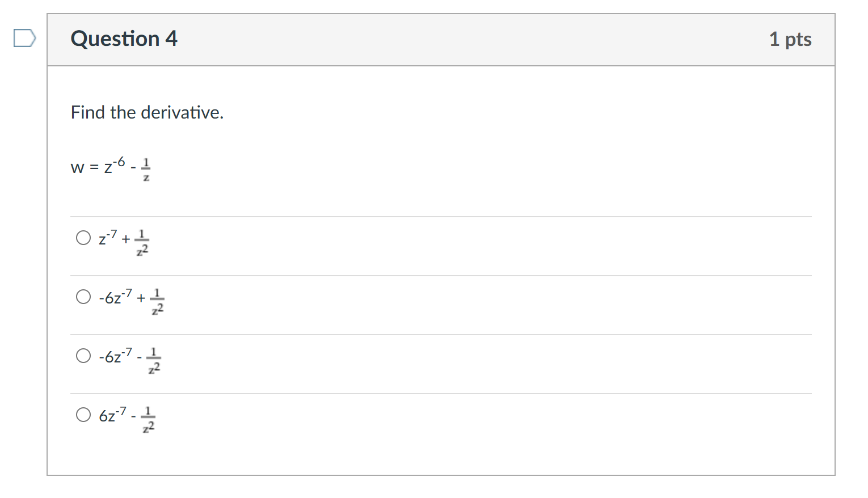
Task: Flag Question 4 with the bookmark icon
Action: 25,39
